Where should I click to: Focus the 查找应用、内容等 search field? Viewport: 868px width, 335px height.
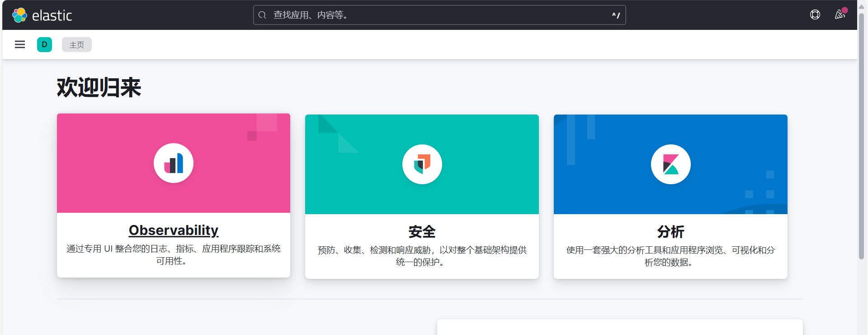pyautogui.click(x=439, y=15)
